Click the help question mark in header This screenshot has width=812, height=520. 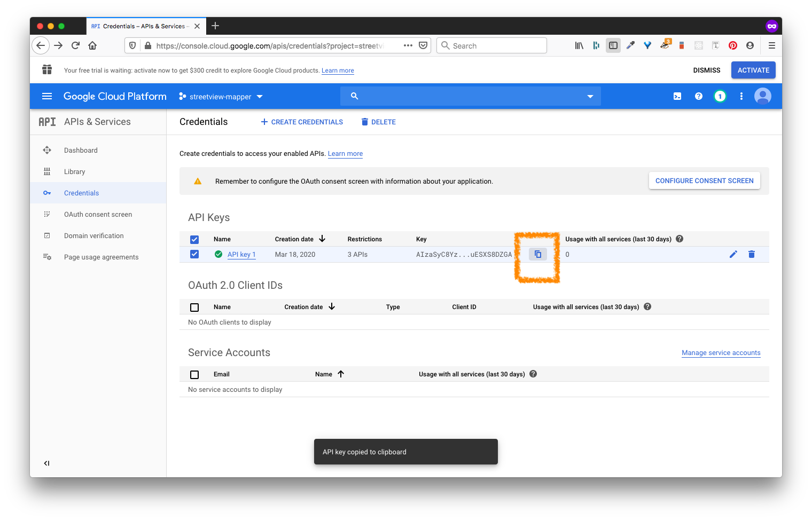698,97
